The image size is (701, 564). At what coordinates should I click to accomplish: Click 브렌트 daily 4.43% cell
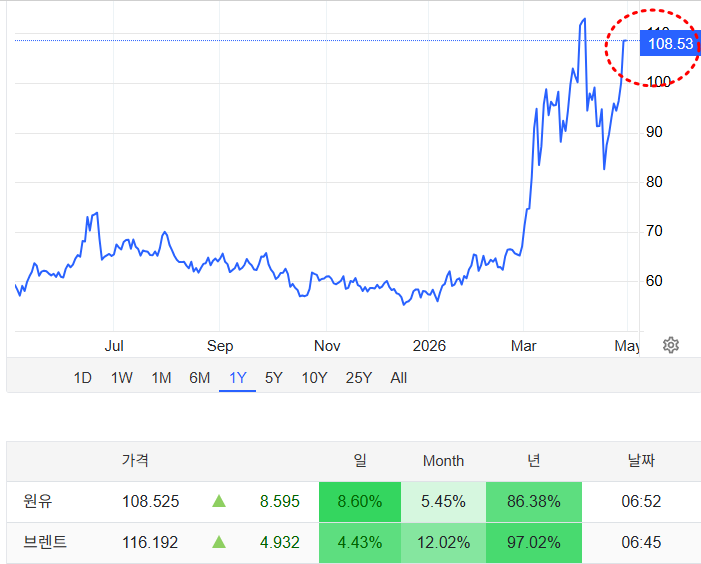click(x=360, y=542)
